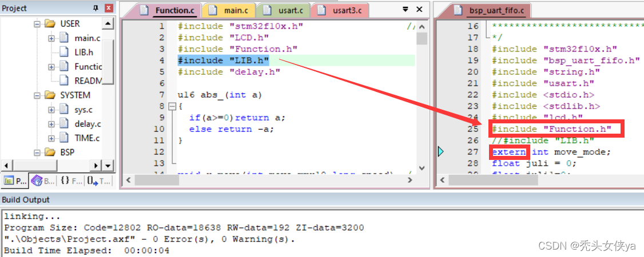The width and height of the screenshot is (644, 257).
Task: Click the sys.c file icon in tree
Action: pyautogui.click(x=63, y=109)
